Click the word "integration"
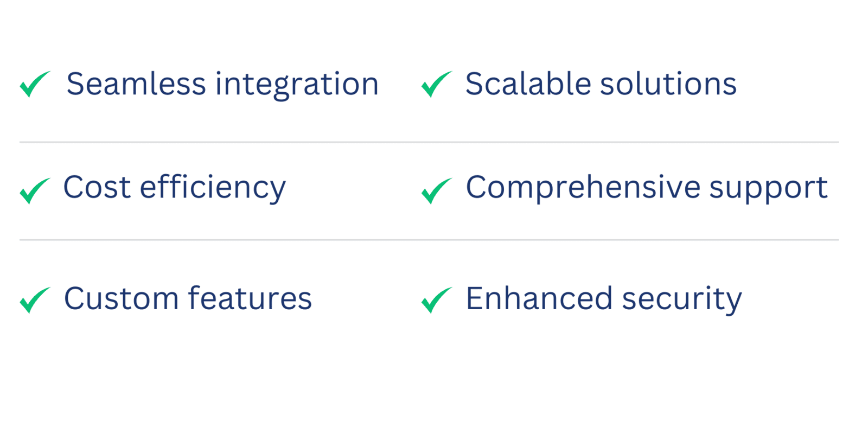 coord(297,86)
